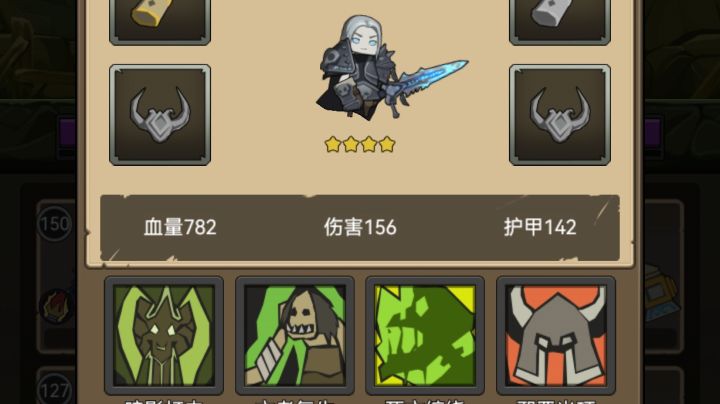Image resolution: width=720 pixels, height=404 pixels.
Task: Tap the 护甲142 armor stat
Action: coord(540,227)
